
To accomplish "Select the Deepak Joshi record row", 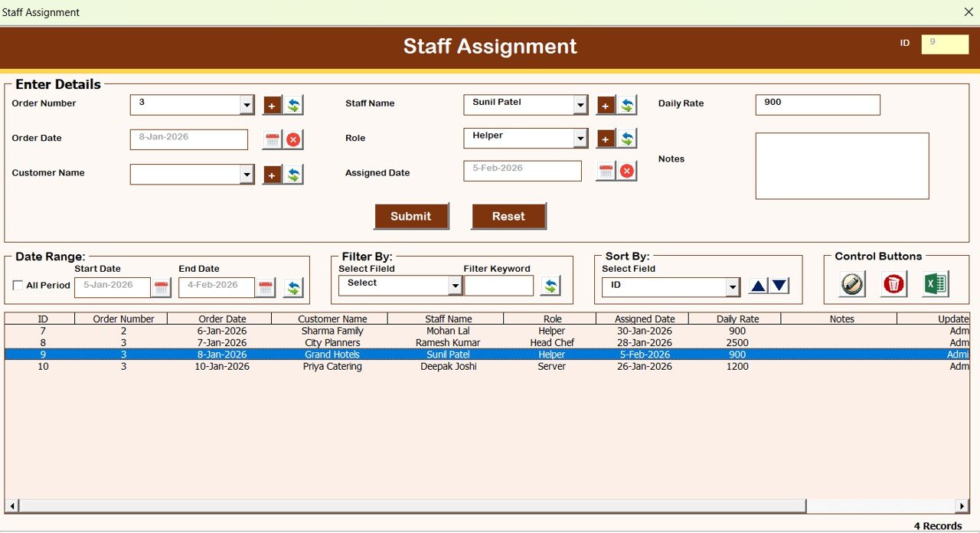I will pyautogui.click(x=449, y=367).
